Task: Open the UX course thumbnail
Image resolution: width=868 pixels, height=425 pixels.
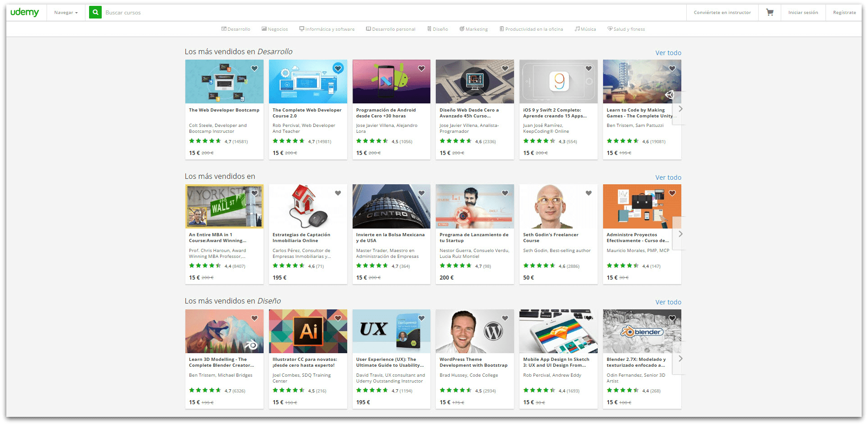Action: (x=392, y=331)
